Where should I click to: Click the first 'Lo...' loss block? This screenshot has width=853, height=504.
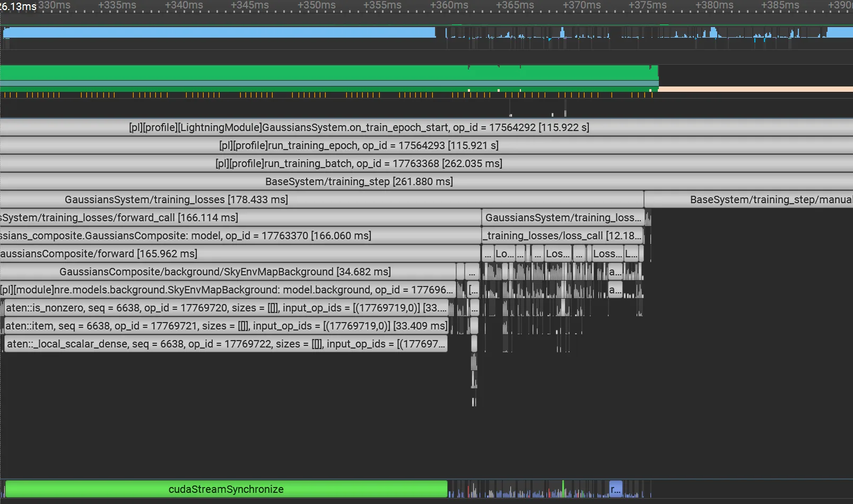coord(504,254)
